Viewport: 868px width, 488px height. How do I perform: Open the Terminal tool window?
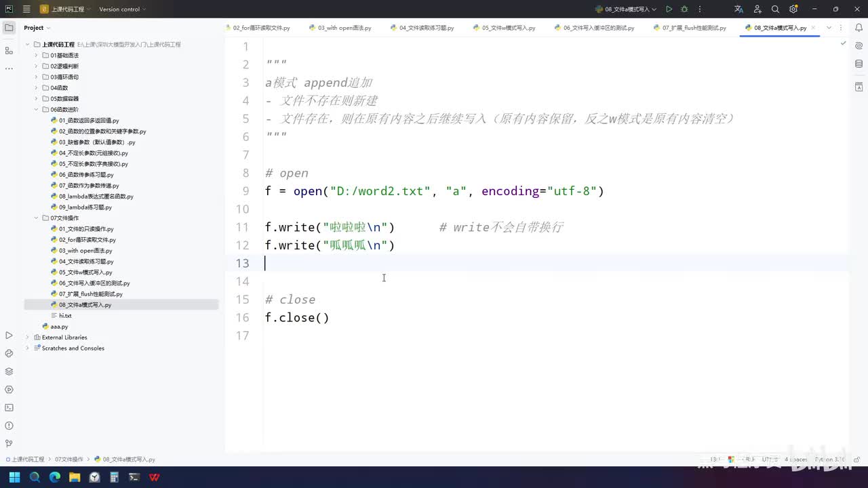(x=9, y=407)
